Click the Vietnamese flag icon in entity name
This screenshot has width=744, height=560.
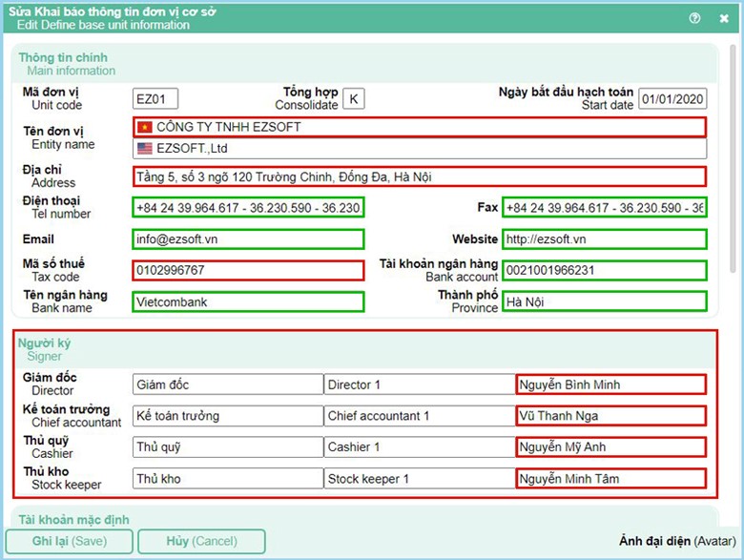[145, 127]
